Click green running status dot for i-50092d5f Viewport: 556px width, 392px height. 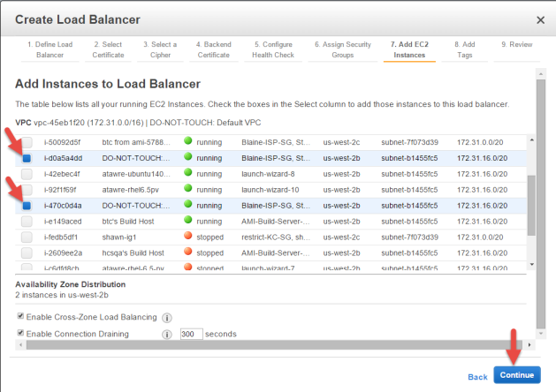(188, 141)
